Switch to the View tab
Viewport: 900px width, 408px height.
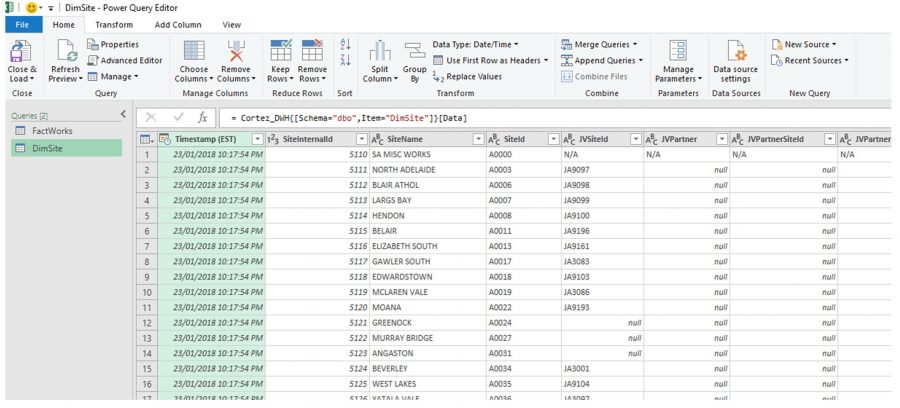tap(232, 25)
